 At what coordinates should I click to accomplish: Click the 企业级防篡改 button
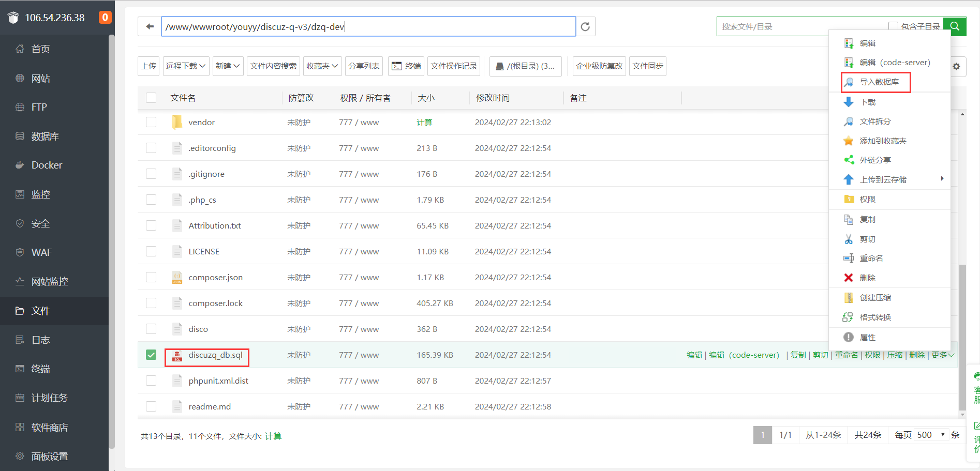click(599, 66)
